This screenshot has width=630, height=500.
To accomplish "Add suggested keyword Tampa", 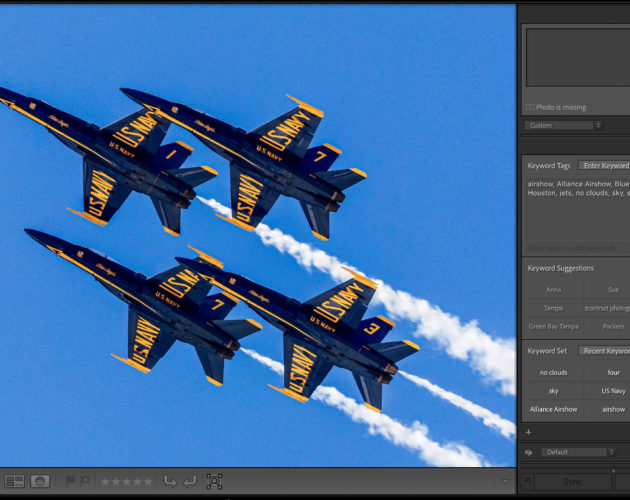I will (x=553, y=308).
